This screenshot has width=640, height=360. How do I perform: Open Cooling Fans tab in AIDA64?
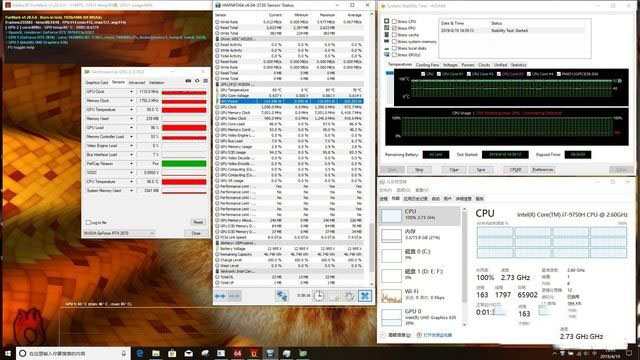click(x=427, y=65)
